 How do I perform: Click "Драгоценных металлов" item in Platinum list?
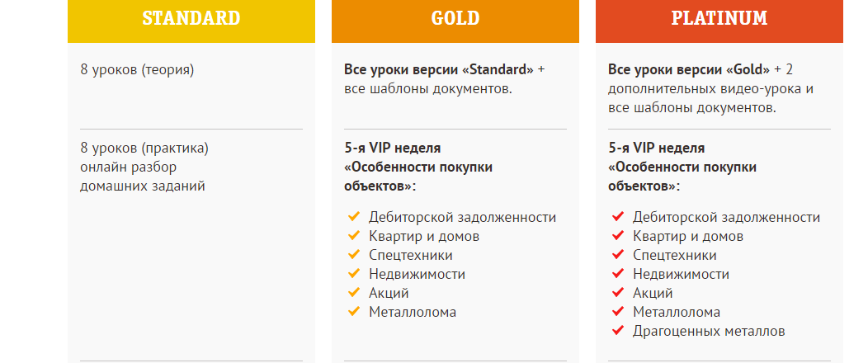(x=709, y=331)
